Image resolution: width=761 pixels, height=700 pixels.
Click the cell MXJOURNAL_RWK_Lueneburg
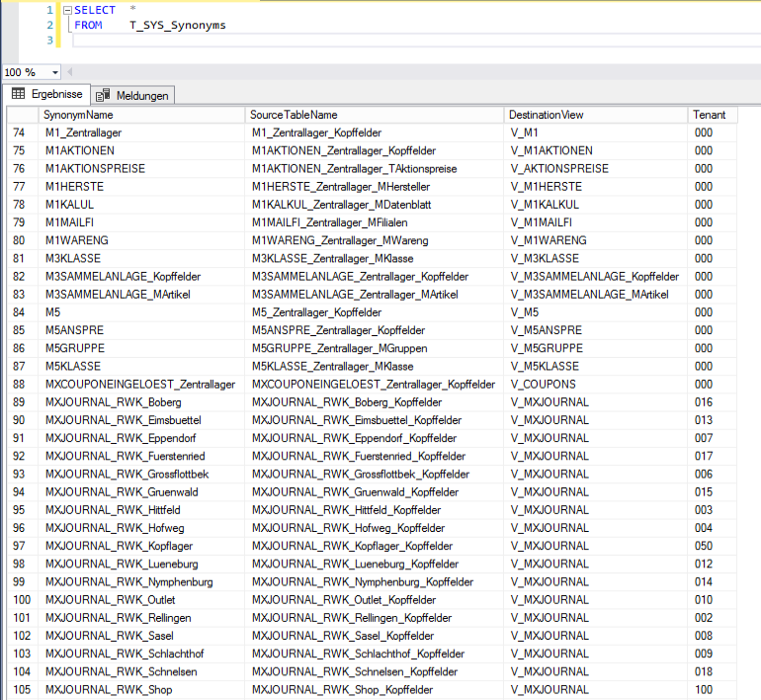click(141, 564)
